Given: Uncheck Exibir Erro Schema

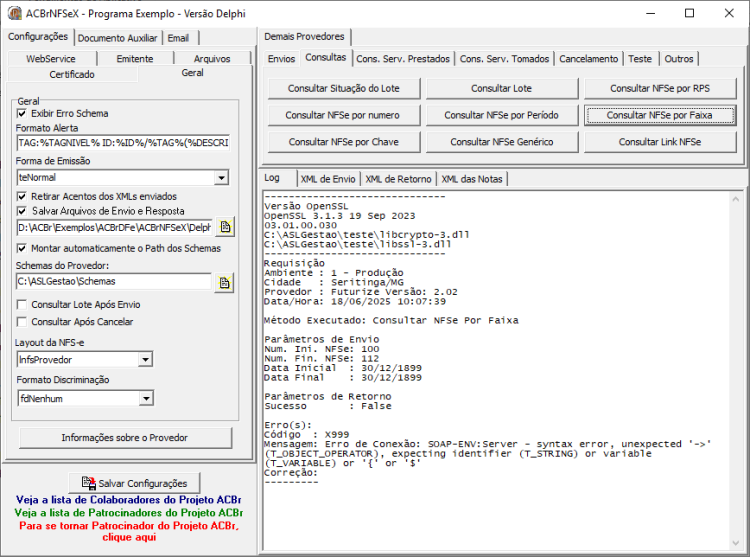Looking at the screenshot, I should point(22,113).
